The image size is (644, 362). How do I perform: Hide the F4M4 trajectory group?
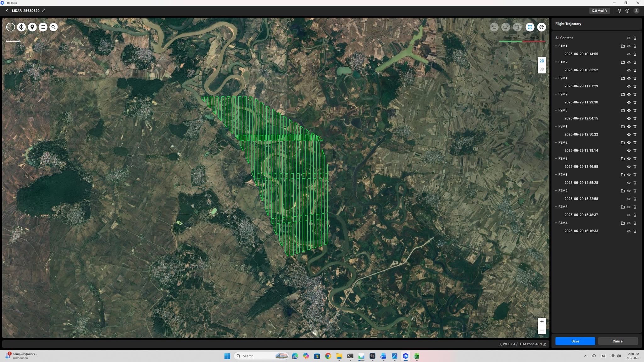[x=629, y=223]
